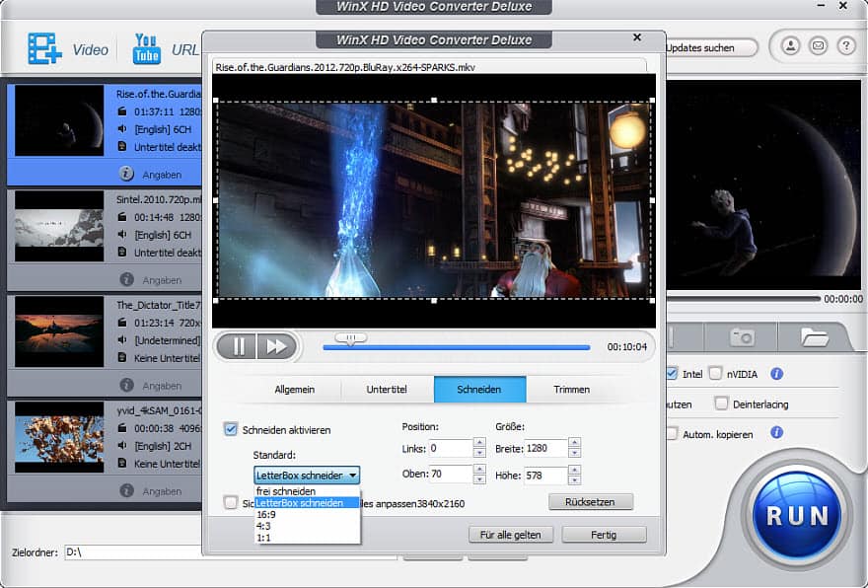Screen dimensions: 868x588
Task: Choose 'frei schneiden' from the list
Action: pyautogui.click(x=307, y=491)
